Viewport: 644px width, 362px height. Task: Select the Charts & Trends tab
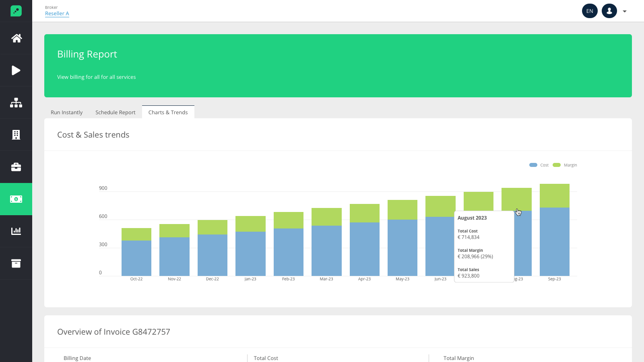[x=168, y=112]
